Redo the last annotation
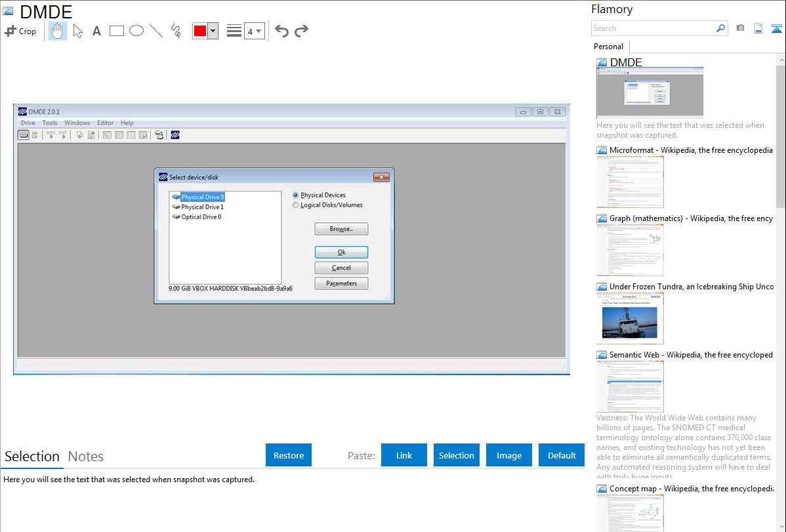The height and width of the screenshot is (532, 786). [301, 31]
